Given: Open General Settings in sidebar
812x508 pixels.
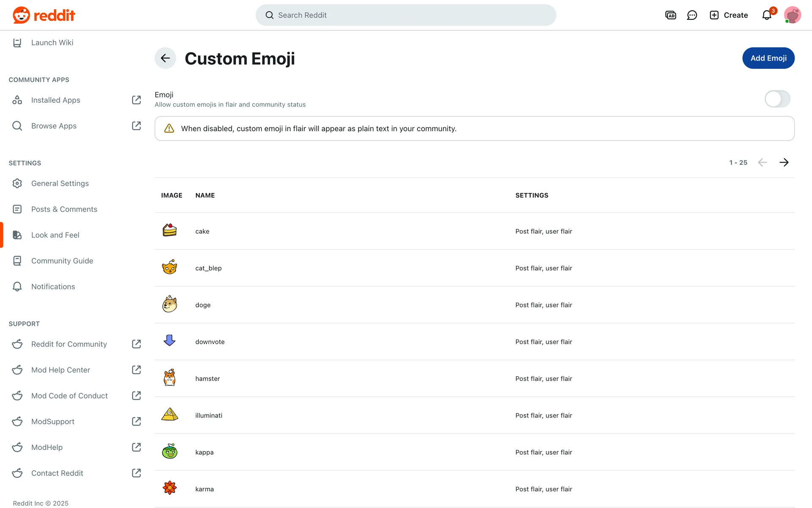Looking at the screenshot, I should click(x=60, y=183).
